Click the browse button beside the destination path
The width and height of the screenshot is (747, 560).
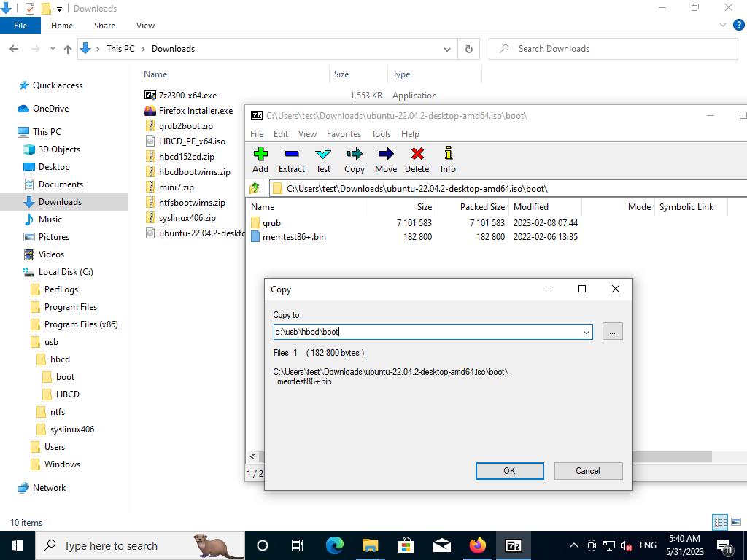(612, 332)
